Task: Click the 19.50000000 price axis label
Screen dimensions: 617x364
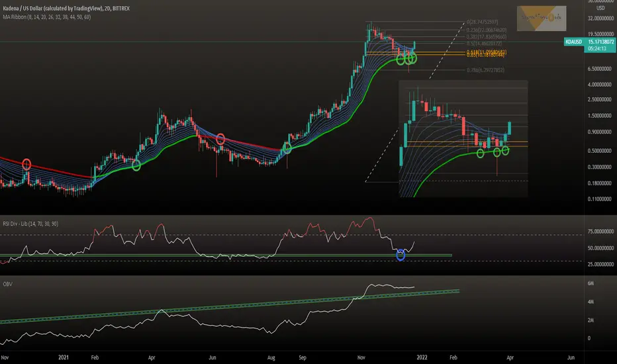Action: tap(600, 34)
